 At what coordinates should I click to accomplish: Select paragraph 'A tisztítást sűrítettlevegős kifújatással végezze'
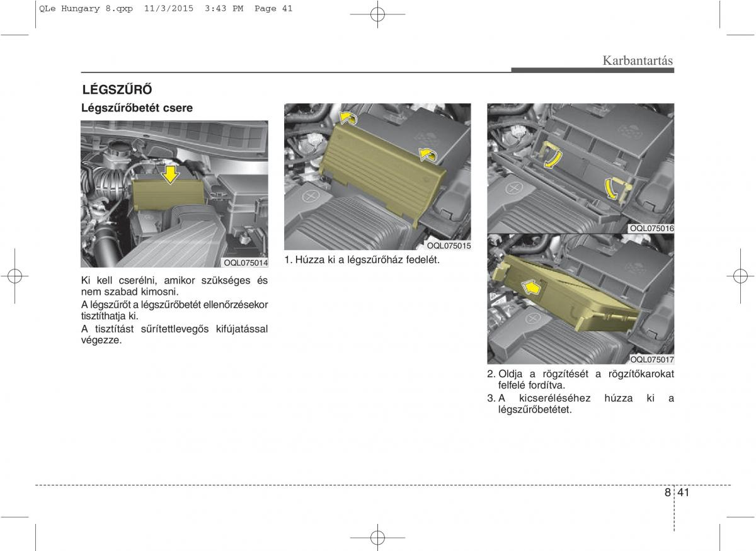click(175, 334)
